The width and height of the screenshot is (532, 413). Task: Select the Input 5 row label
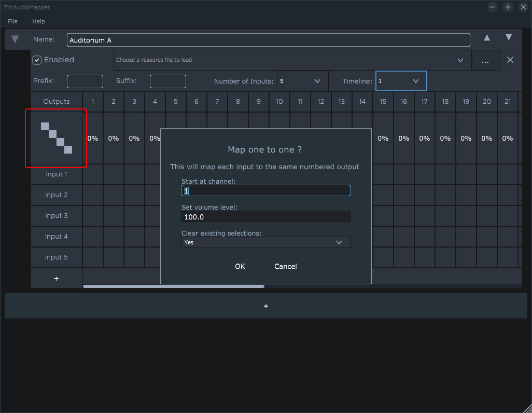pyautogui.click(x=57, y=257)
